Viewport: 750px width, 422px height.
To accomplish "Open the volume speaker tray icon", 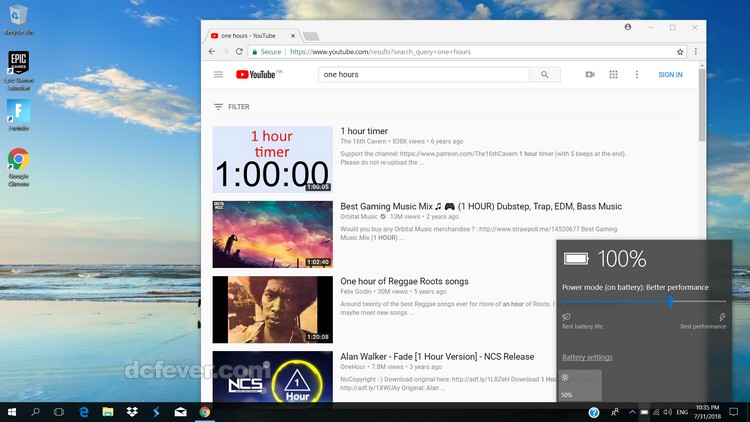I will (x=668, y=412).
